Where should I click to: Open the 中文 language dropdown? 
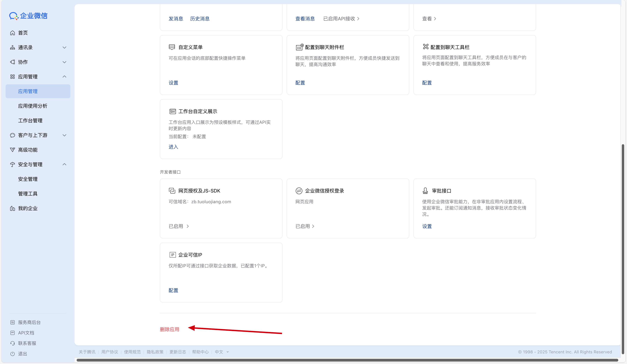(x=221, y=352)
